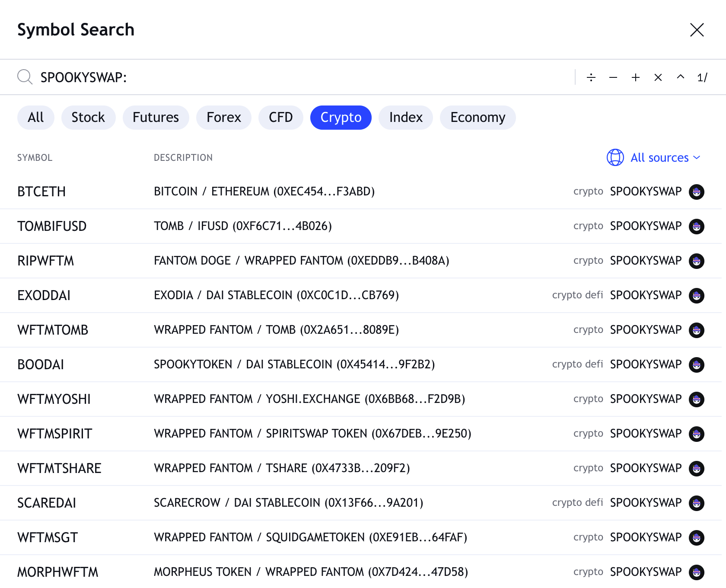Insert the multiply operator

(x=658, y=77)
